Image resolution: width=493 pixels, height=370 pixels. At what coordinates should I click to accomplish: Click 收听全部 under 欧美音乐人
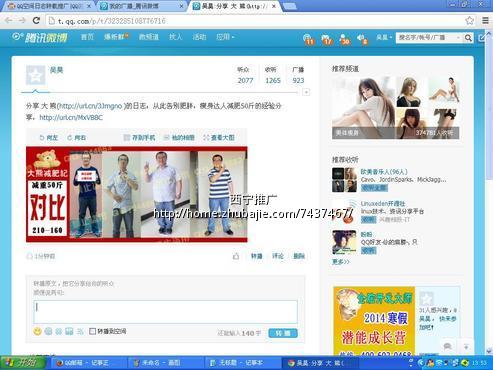tap(374, 188)
